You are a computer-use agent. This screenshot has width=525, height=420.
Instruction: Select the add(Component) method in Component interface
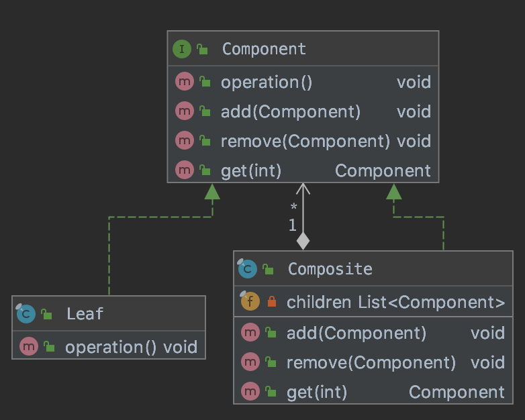[x=303, y=111]
